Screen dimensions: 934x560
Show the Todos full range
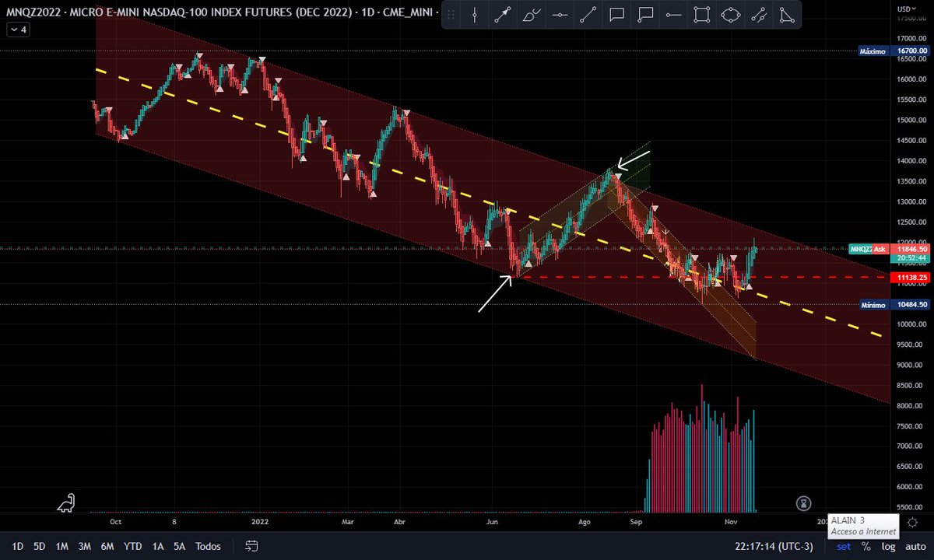[208, 546]
